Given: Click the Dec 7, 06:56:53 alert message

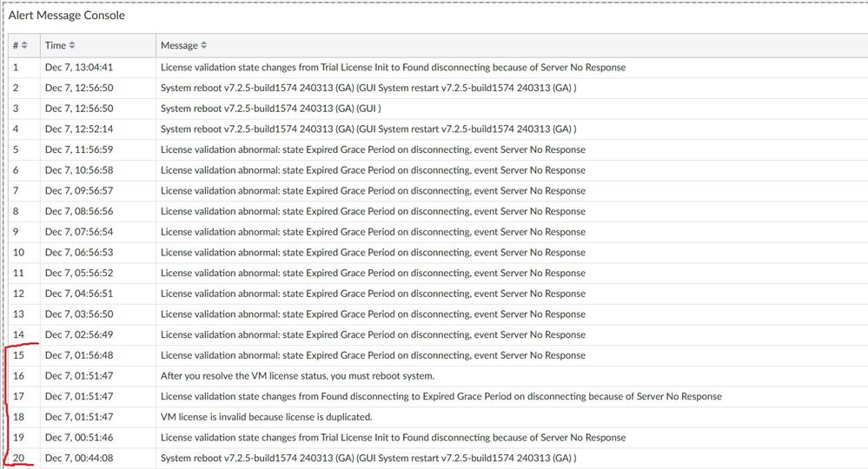Looking at the screenshot, I should tap(373, 253).
